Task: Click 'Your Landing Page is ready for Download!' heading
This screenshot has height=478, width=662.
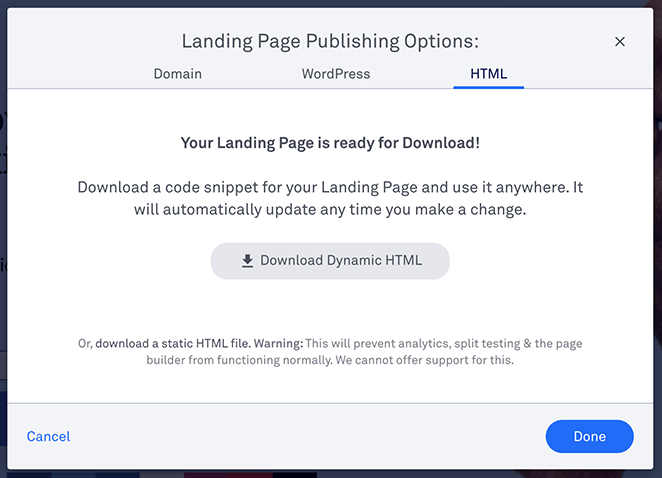Action: point(330,143)
